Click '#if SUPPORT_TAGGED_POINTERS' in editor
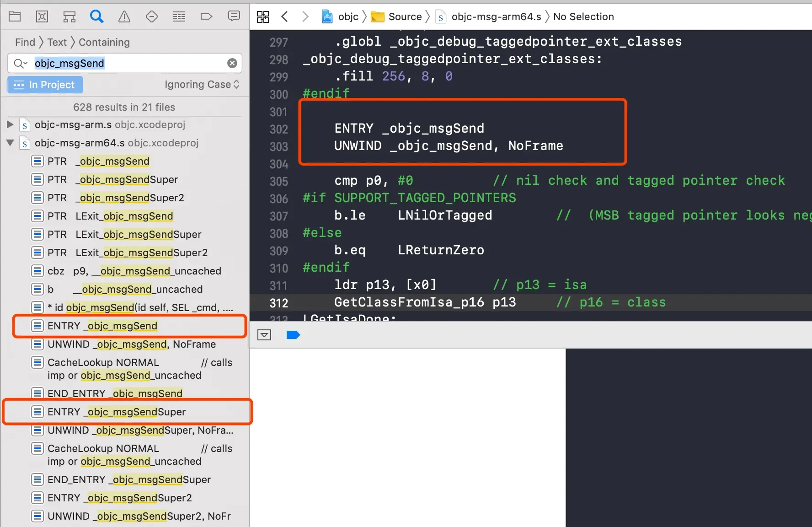This screenshot has width=812, height=527. [409, 198]
